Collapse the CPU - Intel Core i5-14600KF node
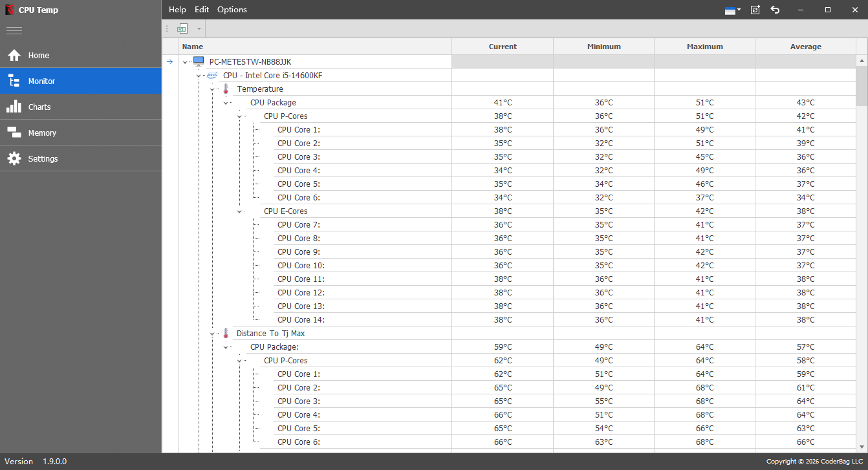The image size is (868, 470). coord(199,76)
